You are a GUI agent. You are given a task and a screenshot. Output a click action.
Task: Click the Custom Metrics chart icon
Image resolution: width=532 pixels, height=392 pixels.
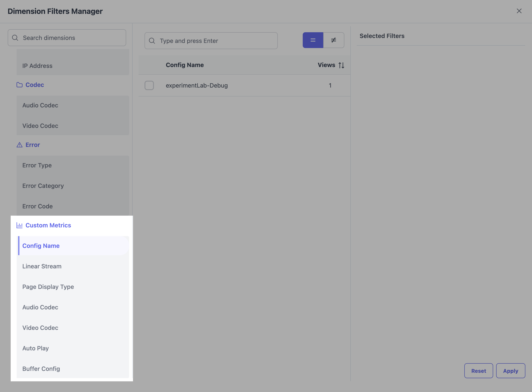19,225
